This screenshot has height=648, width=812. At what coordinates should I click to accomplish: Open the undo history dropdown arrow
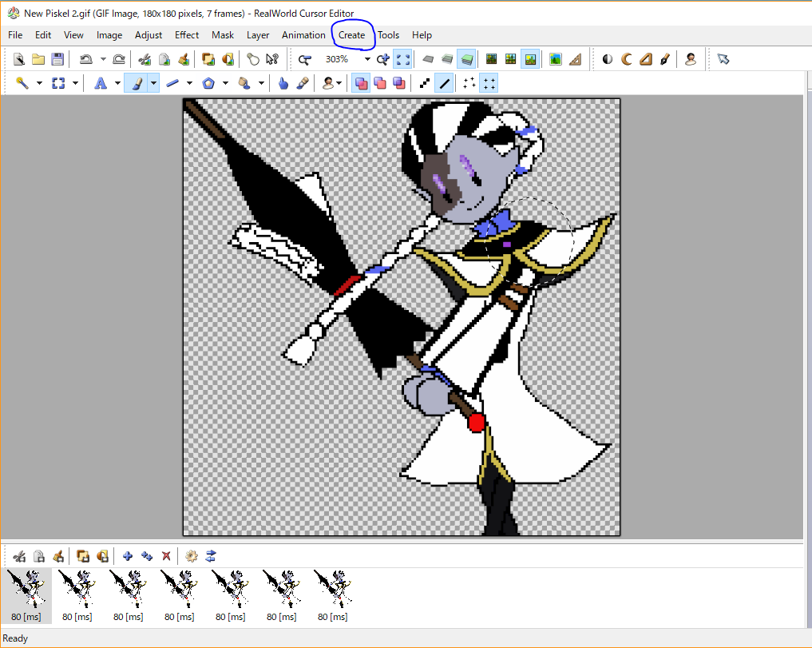[x=103, y=59]
